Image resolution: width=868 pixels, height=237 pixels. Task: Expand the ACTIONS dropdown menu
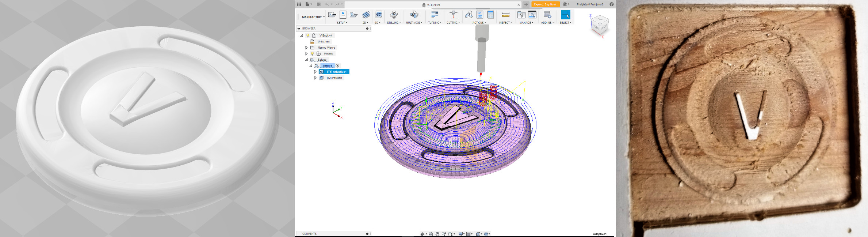479,23
